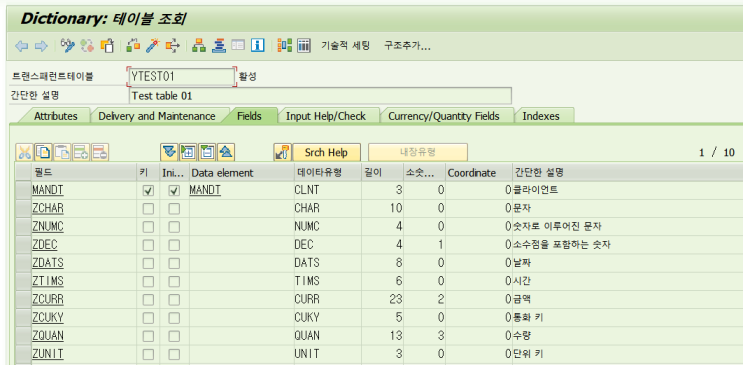Check the Key checkbox for ZDEC

pyautogui.click(x=148, y=245)
